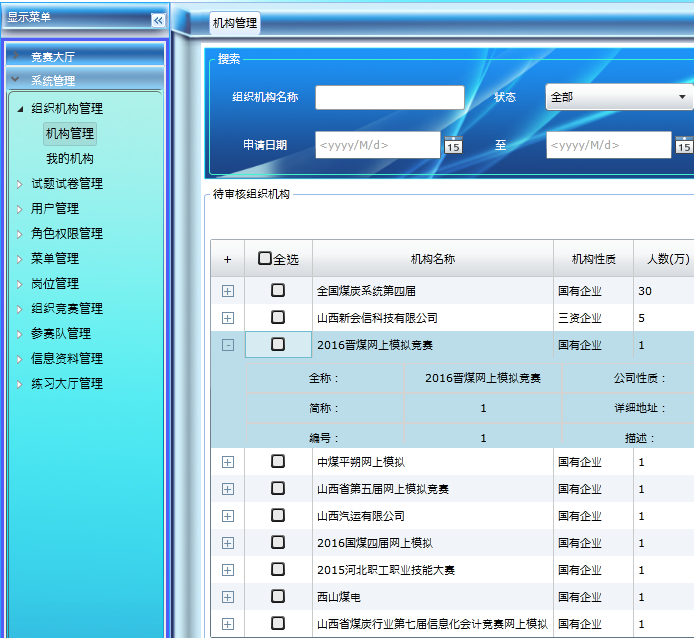694x638 pixels.
Task: Check the box for 山西新会信科技有限公司
Action: coord(278,318)
